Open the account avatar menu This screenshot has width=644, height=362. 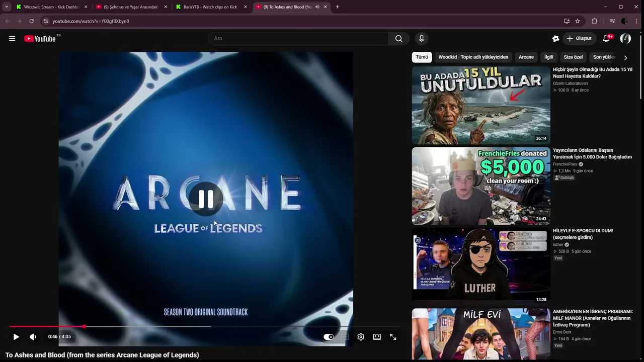625,39
